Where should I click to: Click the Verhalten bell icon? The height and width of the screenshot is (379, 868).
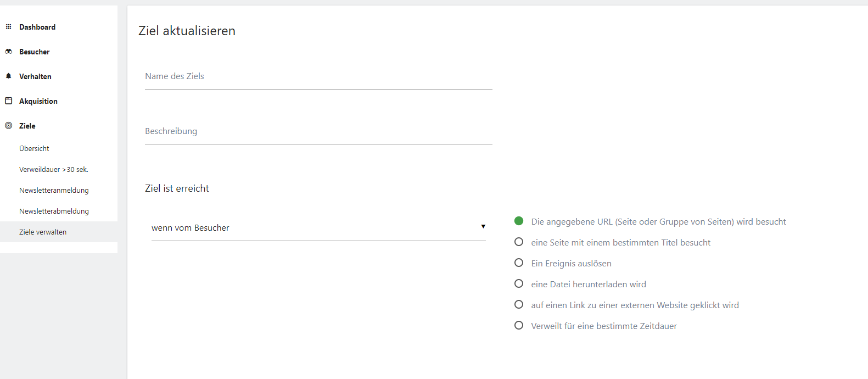coord(8,76)
